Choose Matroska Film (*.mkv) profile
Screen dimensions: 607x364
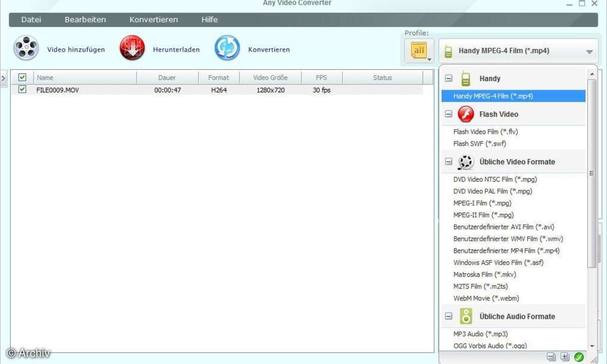(485, 275)
